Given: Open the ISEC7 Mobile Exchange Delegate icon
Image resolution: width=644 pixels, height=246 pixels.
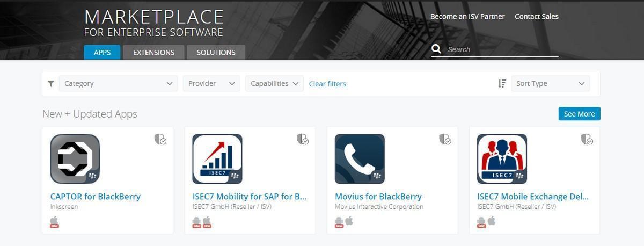Looking at the screenshot, I should click(502, 159).
